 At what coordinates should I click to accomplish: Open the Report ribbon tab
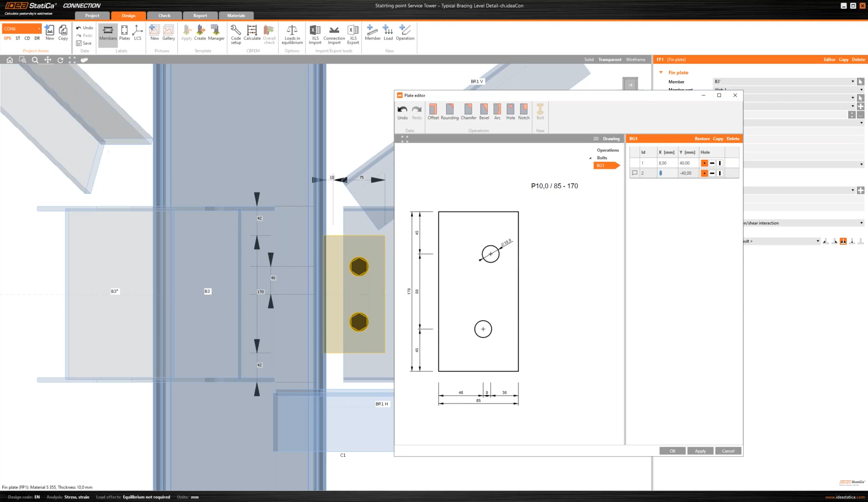200,16
